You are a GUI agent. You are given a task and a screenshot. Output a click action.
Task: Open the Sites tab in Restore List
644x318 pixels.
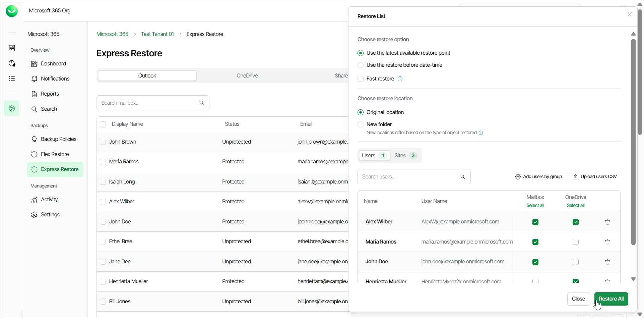405,156
